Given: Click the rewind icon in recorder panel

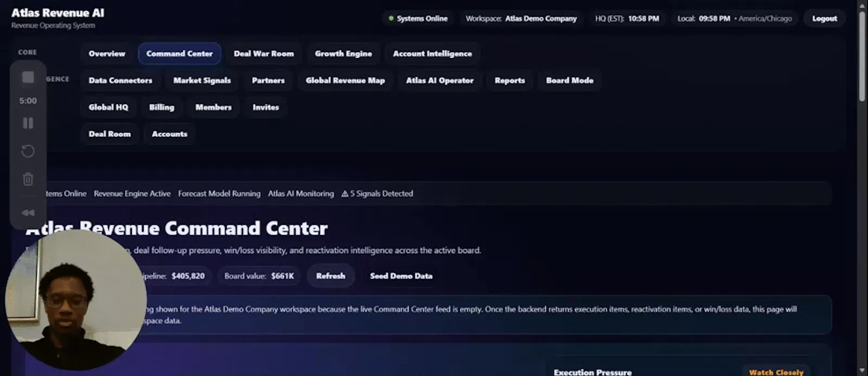Looking at the screenshot, I should pyautogui.click(x=28, y=213).
